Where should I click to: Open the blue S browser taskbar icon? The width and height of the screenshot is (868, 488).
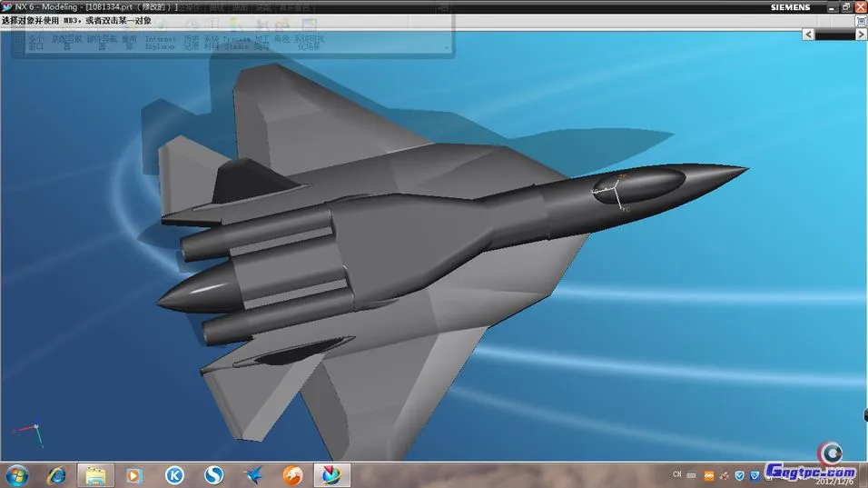pos(213,474)
